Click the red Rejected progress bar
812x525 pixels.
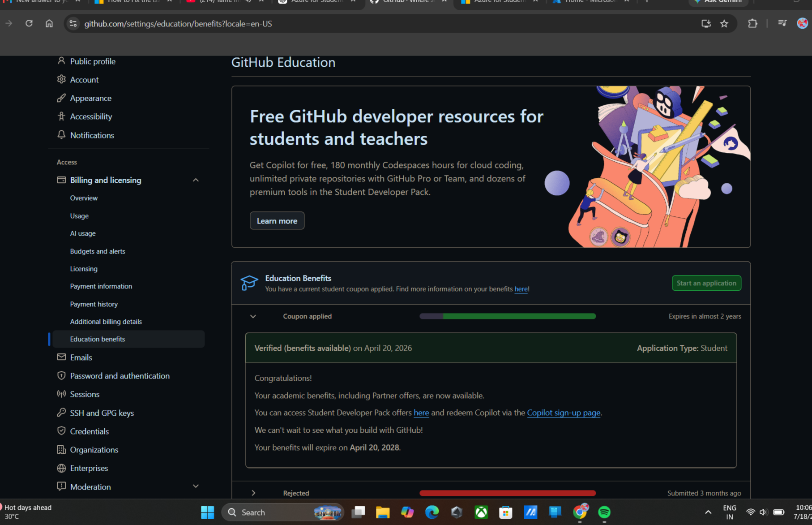508,493
